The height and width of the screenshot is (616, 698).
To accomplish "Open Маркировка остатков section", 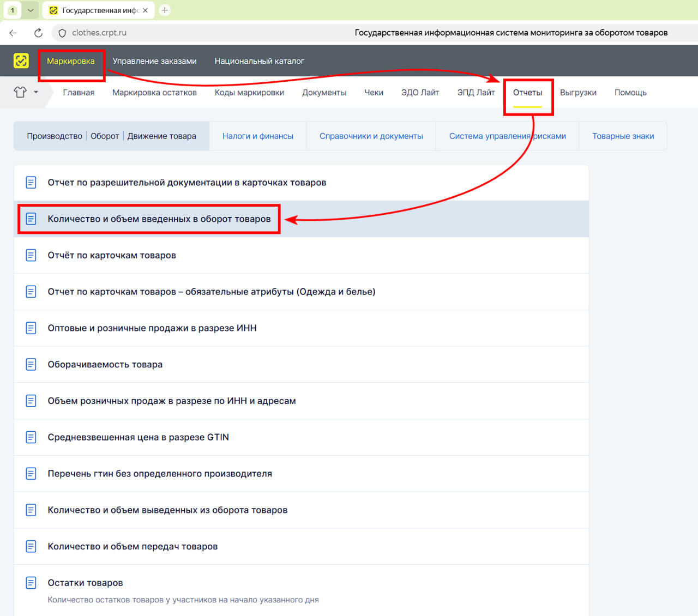I will pyautogui.click(x=155, y=93).
